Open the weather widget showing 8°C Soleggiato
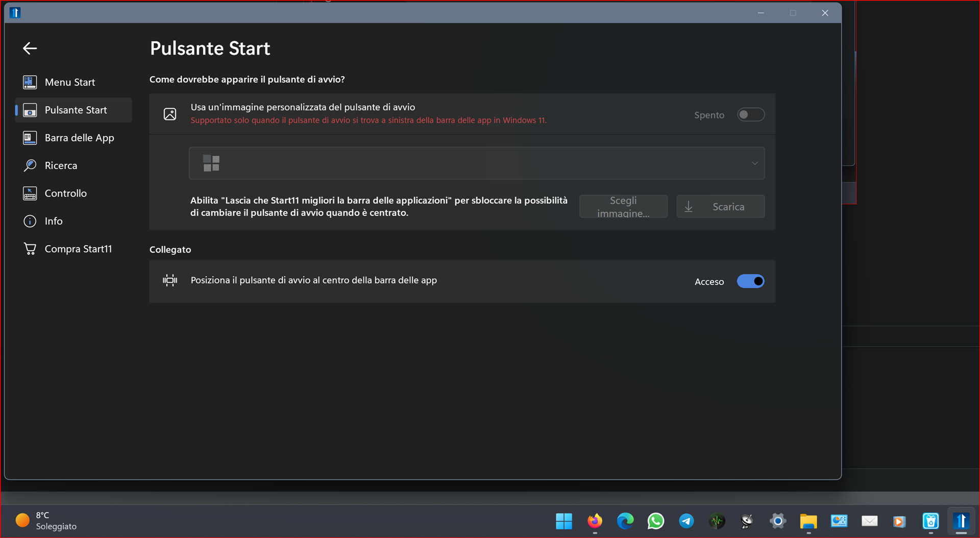Viewport: 980px width, 538px height. click(46, 521)
